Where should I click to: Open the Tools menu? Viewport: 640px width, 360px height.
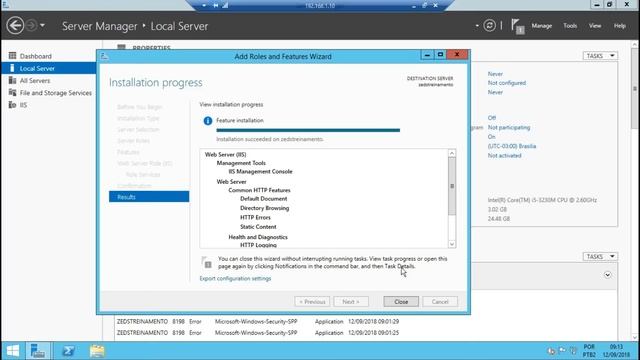(570, 26)
